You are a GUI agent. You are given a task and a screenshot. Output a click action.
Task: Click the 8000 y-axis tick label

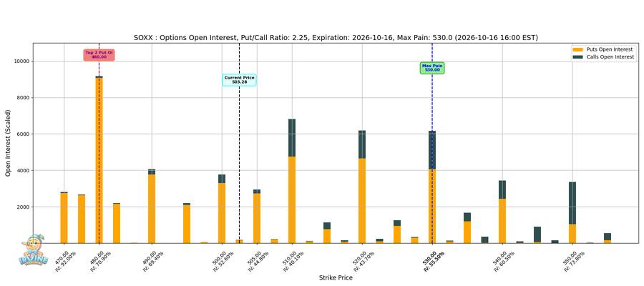(22, 98)
